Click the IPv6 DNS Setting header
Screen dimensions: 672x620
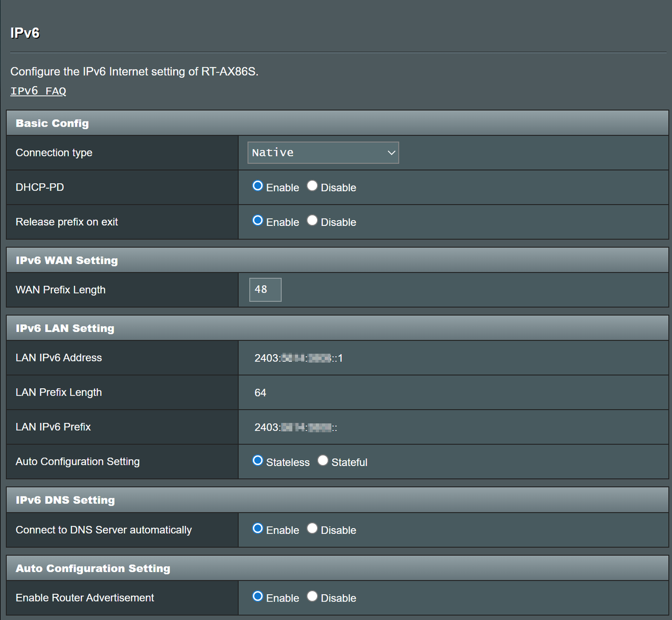point(65,500)
